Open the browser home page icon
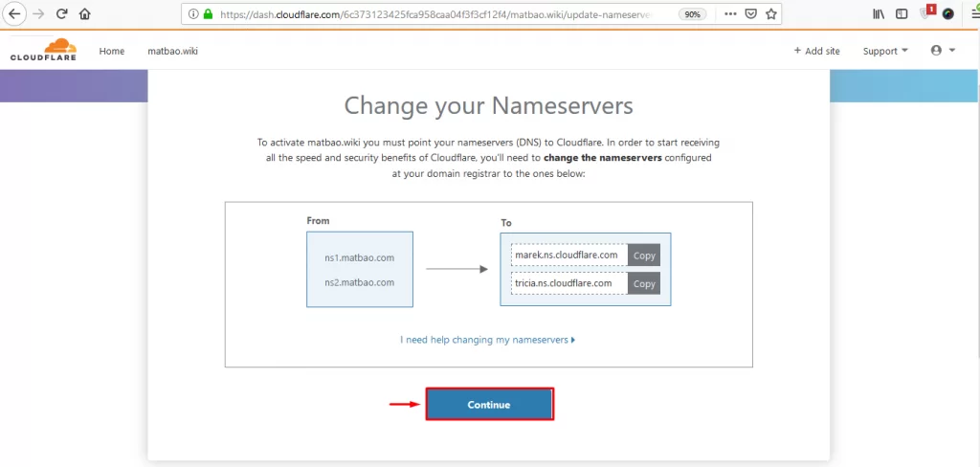This screenshot has width=980, height=467. [x=85, y=13]
